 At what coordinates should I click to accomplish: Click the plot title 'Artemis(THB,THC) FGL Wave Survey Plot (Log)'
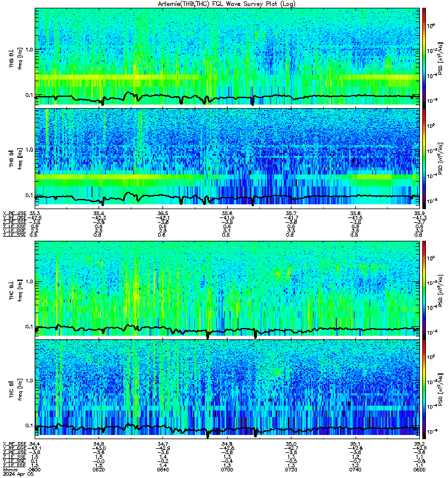pyautogui.click(x=226, y=4)
